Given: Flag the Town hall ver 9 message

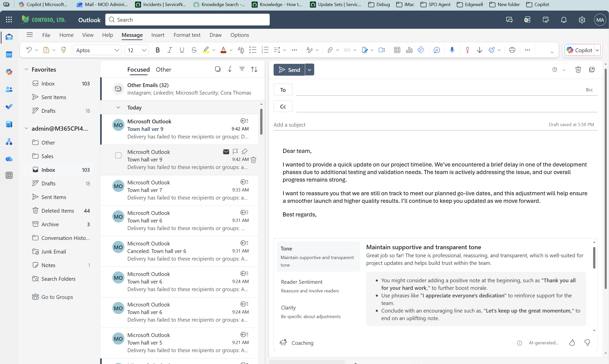Looking at the screenshot, I should coord(235,152).
